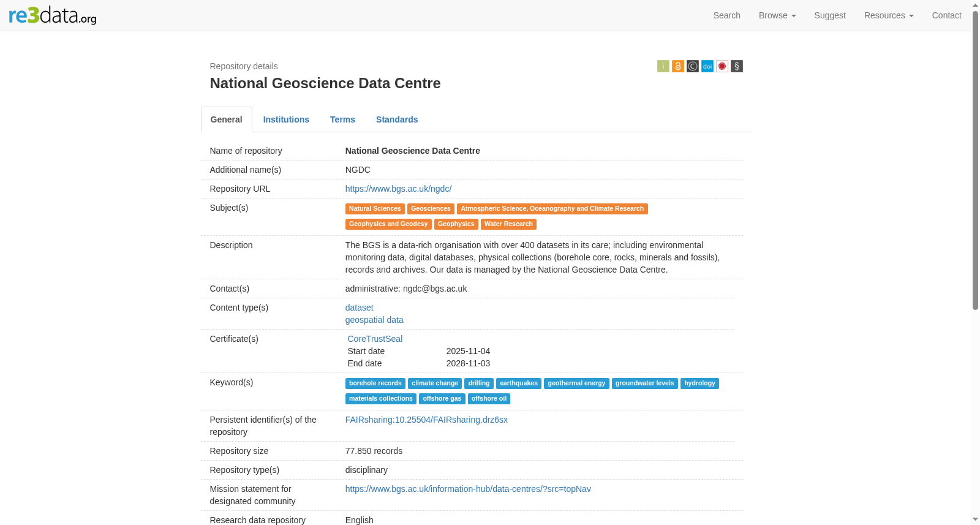The width and height of the screenshot is (980, 525).
Task: Click the materials collections keyword tag
Action: (381, 399)
